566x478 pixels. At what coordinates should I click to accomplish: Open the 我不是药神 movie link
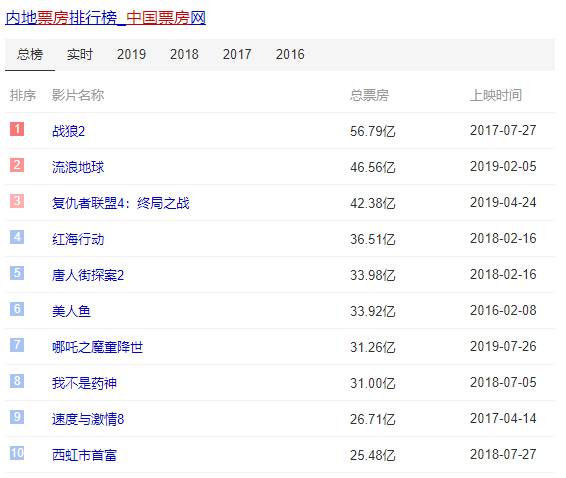click(84, 383)
